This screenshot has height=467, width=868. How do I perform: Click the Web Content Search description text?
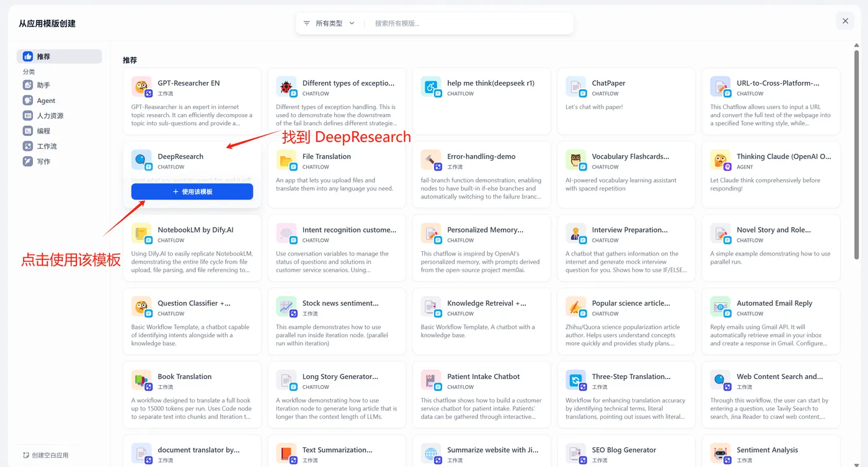(769, 409)
